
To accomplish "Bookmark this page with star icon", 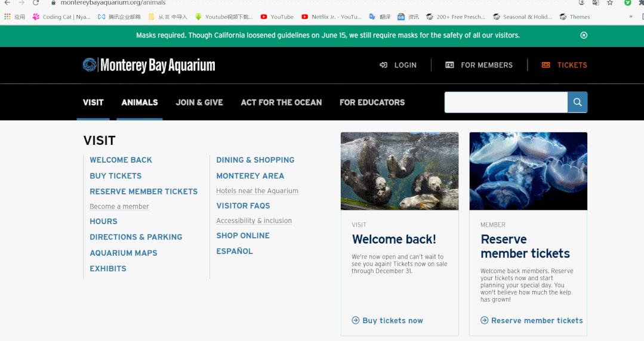I will click(610, 3).
